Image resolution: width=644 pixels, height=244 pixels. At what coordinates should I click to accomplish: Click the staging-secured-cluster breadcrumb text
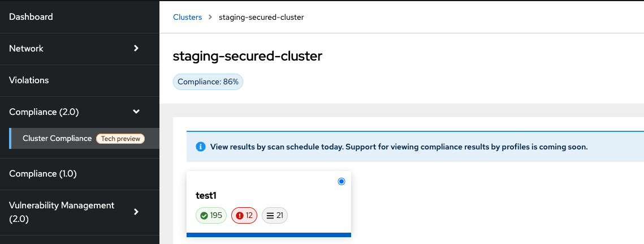click(x=261, y=18)
